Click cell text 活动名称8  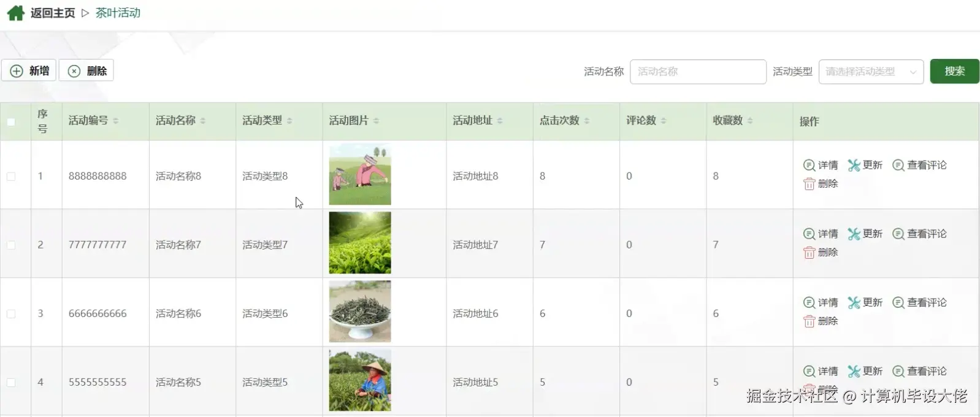tap(178, 176)
